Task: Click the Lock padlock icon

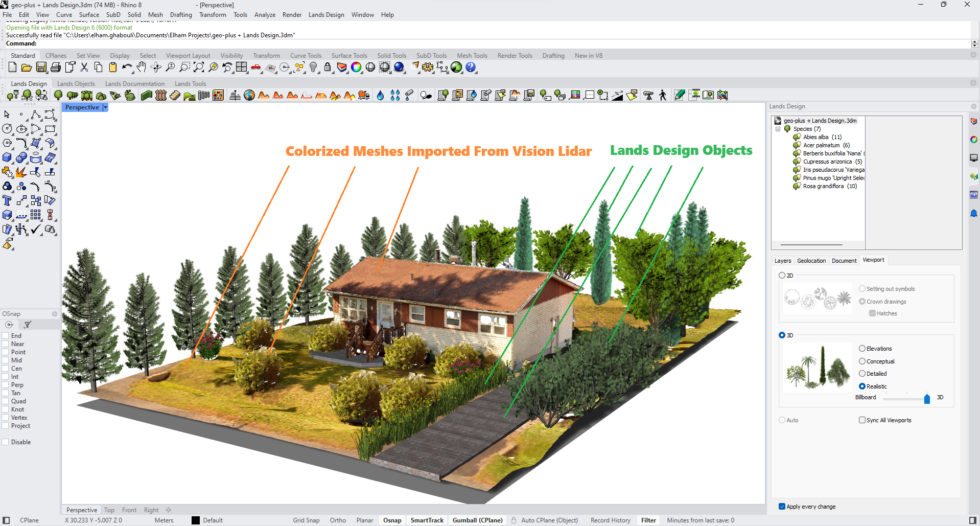Action: (328, 68)
